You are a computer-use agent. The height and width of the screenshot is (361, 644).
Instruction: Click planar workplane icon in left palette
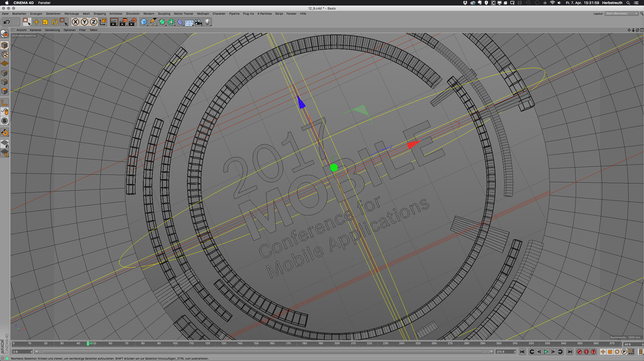click(5, 153)
